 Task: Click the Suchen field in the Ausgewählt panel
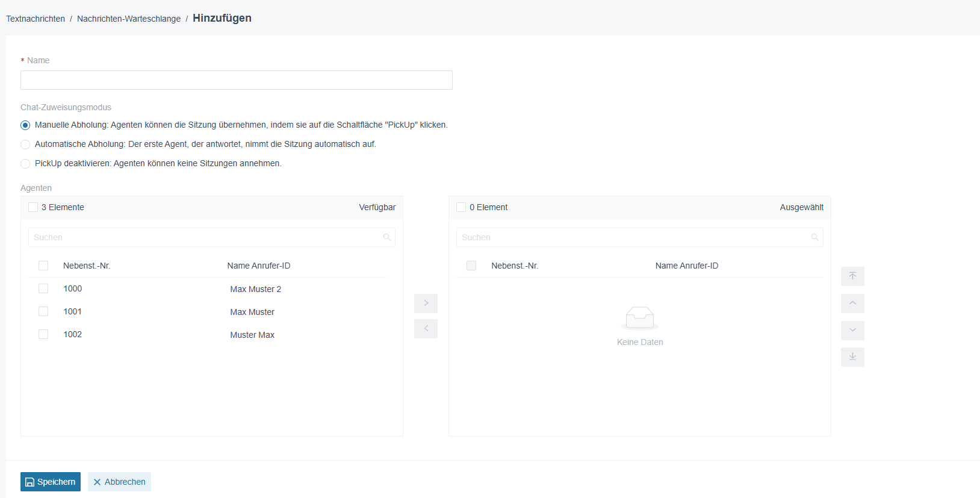click(640, 237)
